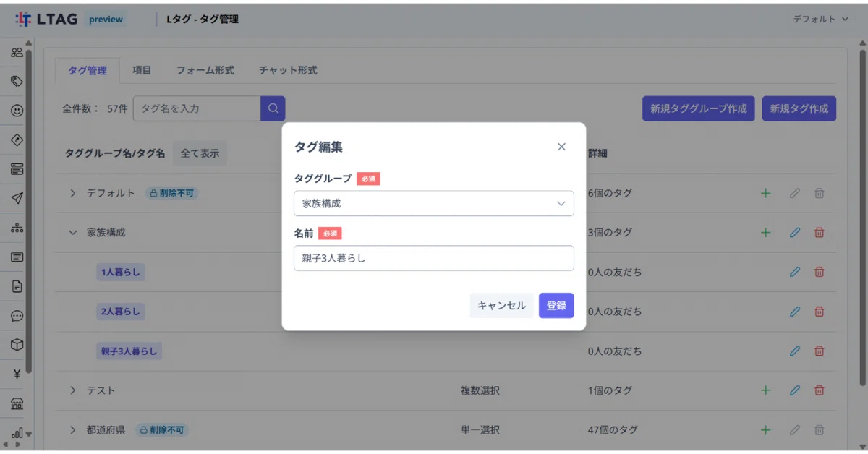Delete the 家族構成 group trash icon
This screenshot has height=454, width=868.
click(820, 233)
